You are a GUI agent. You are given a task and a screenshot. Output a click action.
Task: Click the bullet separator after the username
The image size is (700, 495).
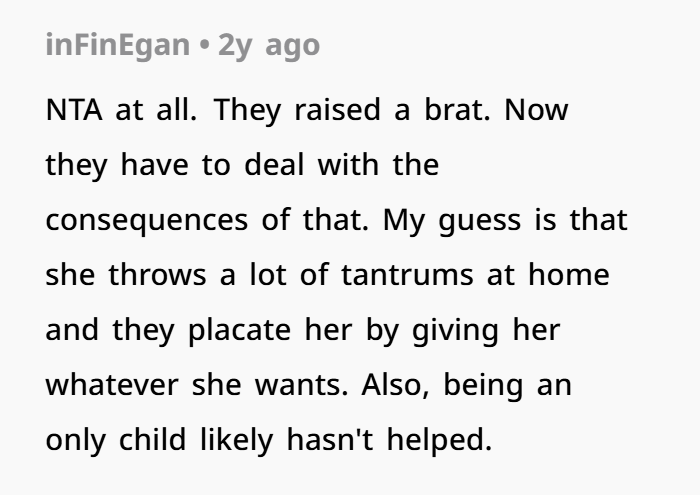pyautogui.click(x=204, y=46)
